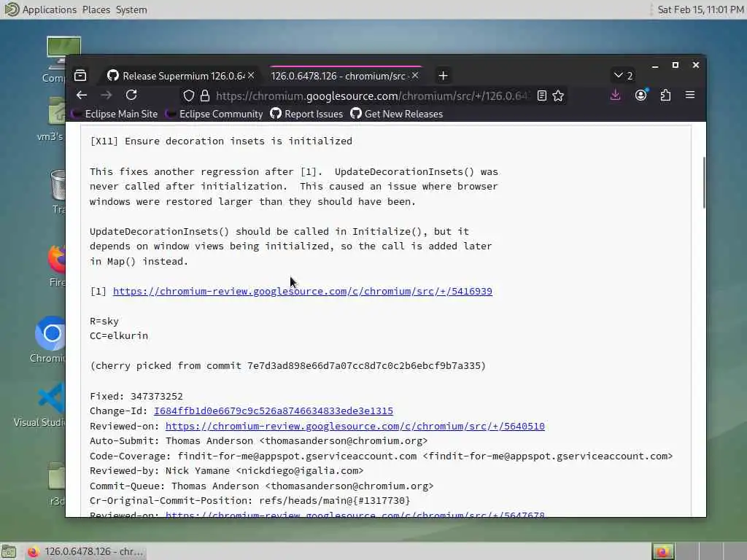Click the workspace switcher Firefox thumbnail
The width and height of the screenshot is (747, 560).
(x=662, y=551)
